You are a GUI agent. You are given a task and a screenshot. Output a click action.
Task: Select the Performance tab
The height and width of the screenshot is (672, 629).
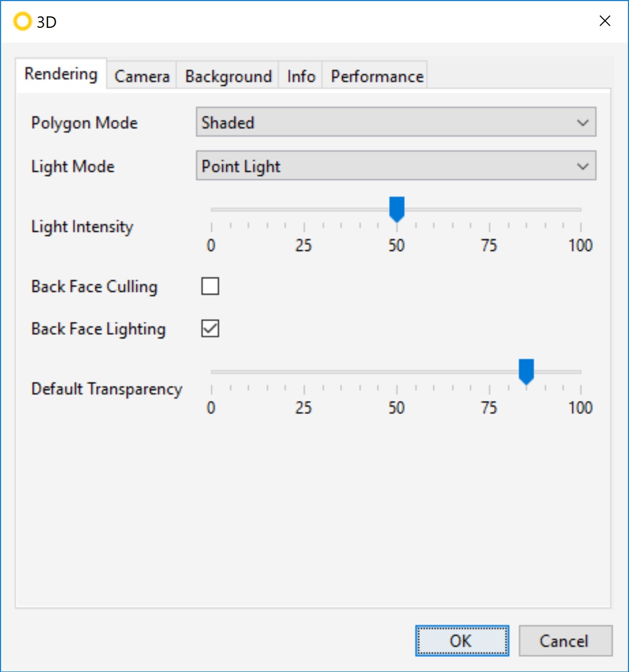point(376,76)
